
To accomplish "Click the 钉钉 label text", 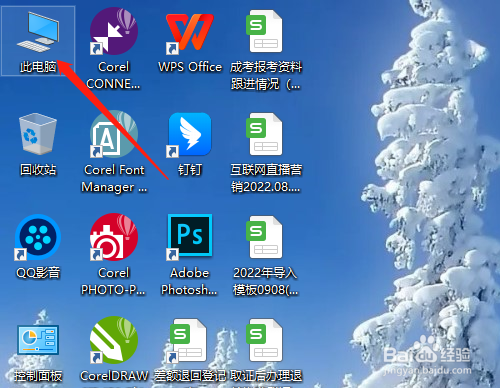I will tap(190, 170).
